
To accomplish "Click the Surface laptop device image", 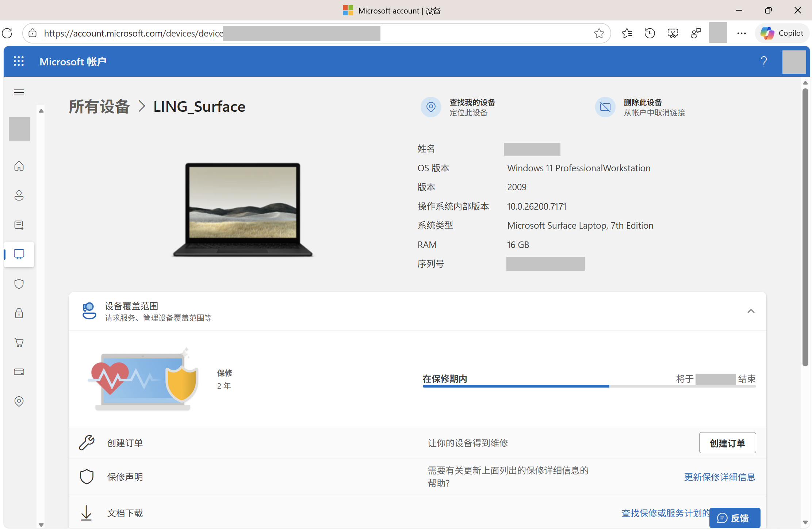I will click(x=242, y=210).
